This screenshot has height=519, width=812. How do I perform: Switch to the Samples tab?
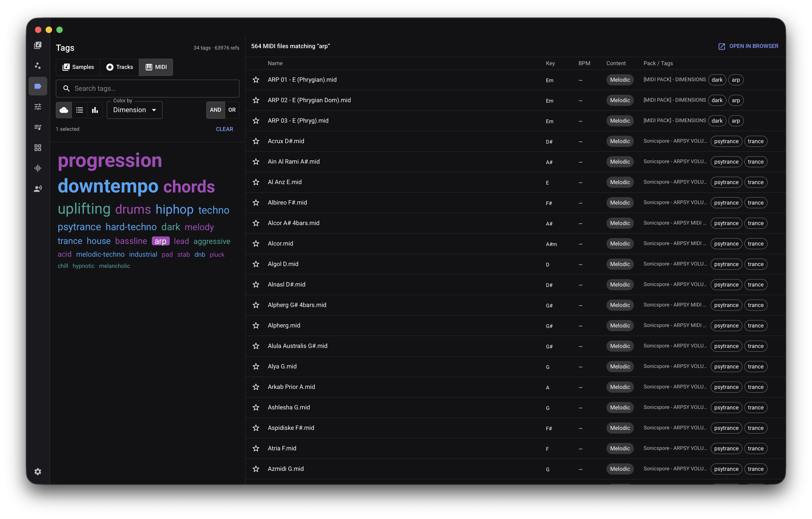click(x=78, y=67)
